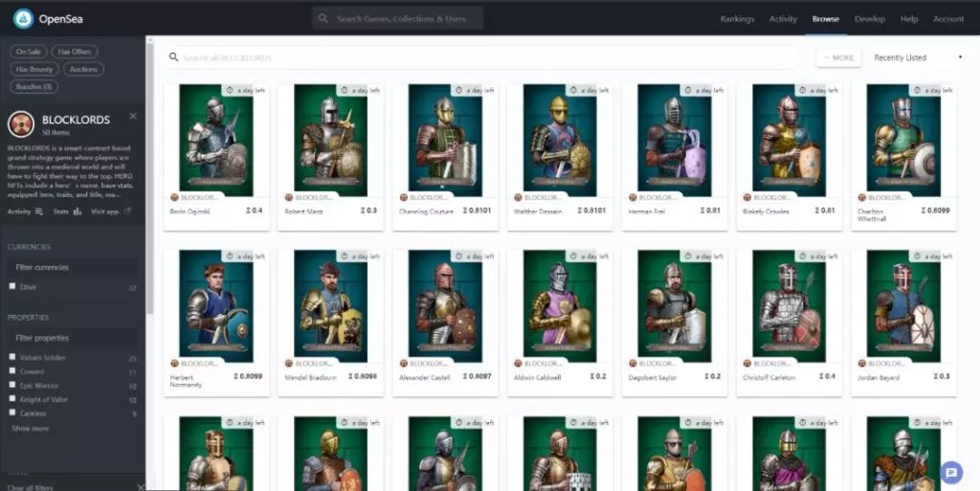
Task: Check the Ether currency checkbox
Action: [x=12, y=286]
